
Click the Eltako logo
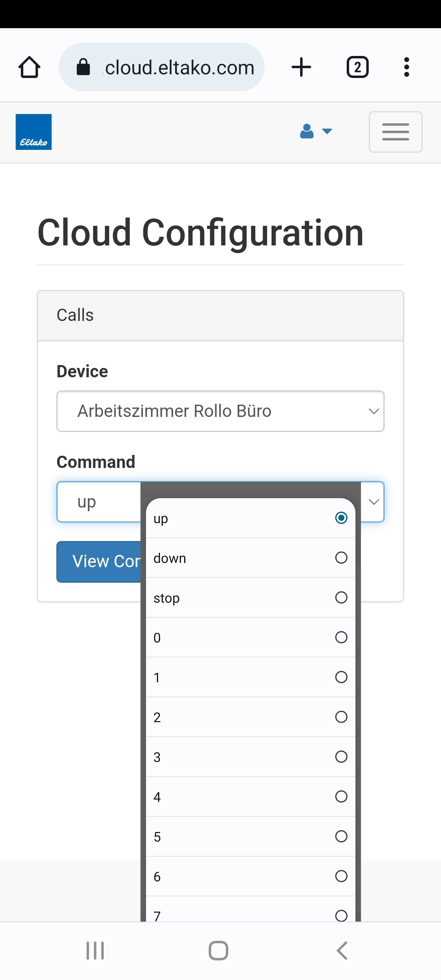tap(33, 132)
